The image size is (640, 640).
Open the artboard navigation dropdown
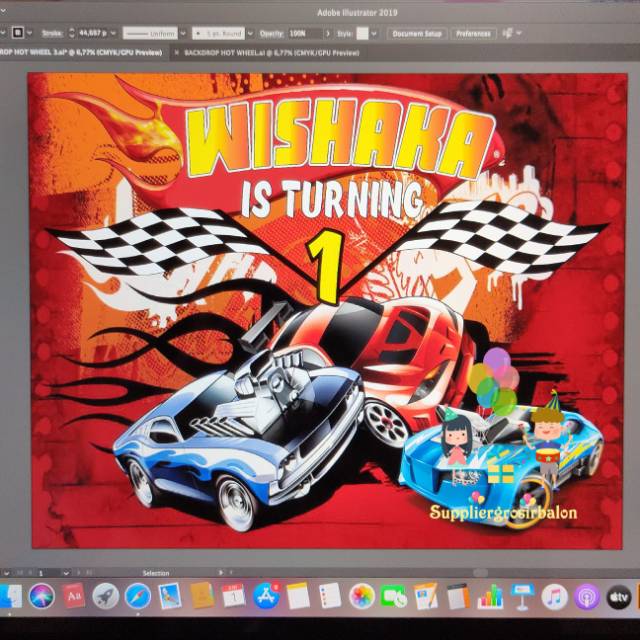click(66, 573)
